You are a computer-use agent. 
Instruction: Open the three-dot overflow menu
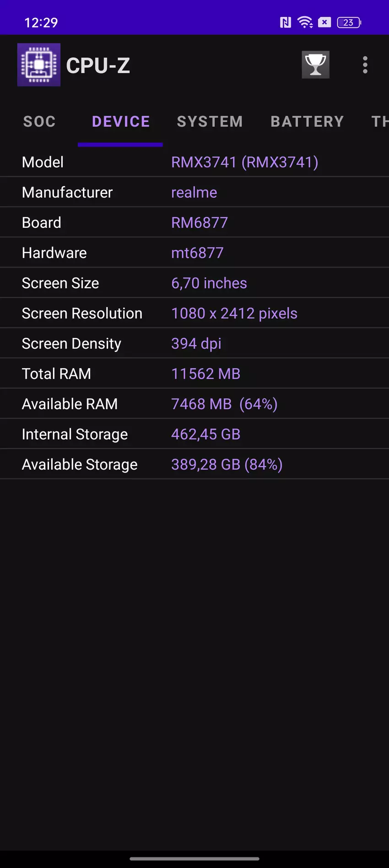click(365, 65)
